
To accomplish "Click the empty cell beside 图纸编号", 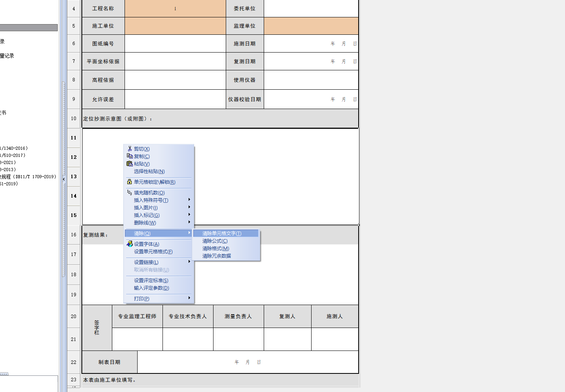I will 175,43.
